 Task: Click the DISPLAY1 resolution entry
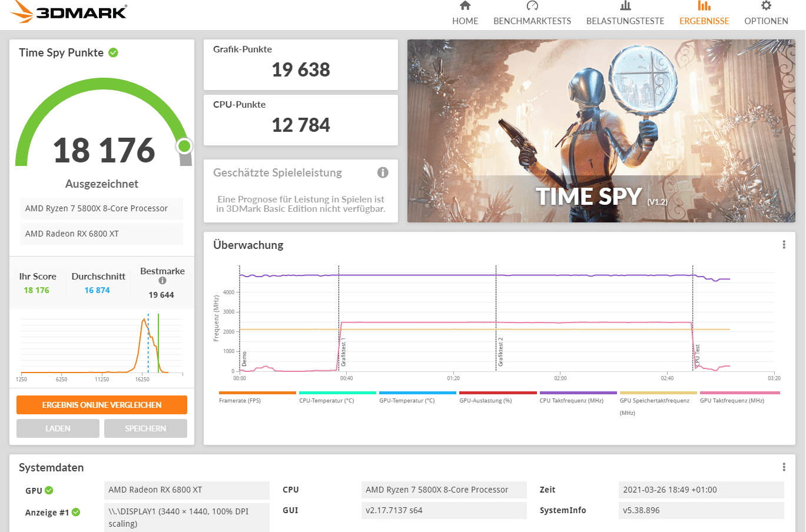coord(187,517)
